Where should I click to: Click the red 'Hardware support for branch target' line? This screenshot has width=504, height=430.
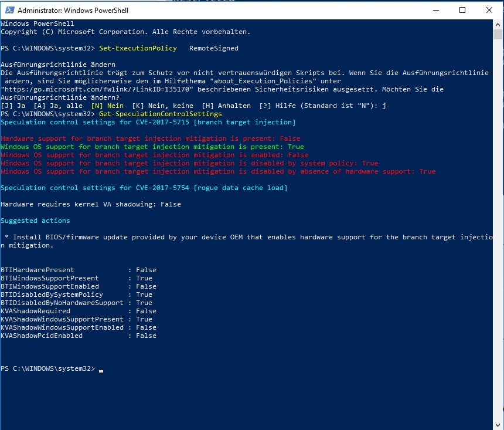pyautogui.click(x=151, y=138)
